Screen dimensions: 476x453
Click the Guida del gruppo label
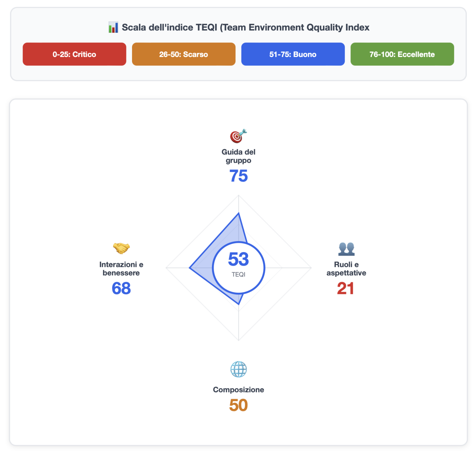238,156
